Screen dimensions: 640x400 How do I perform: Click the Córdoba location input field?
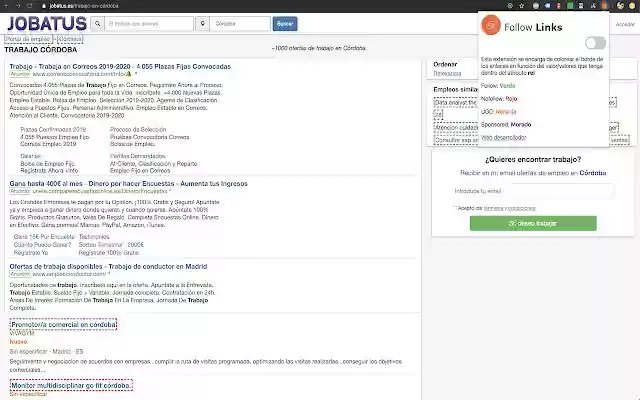[x=240, y=24]
